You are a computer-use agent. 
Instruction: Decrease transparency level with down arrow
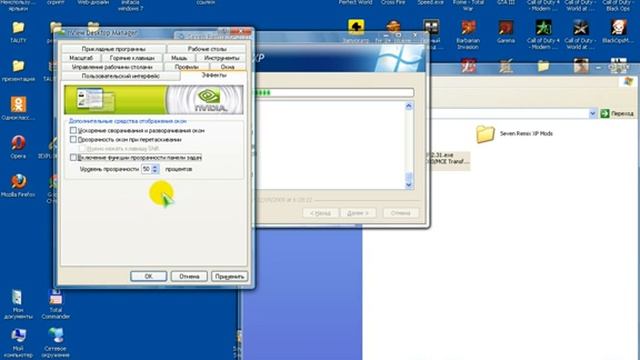pyautogui.click(x=155, y=171)
